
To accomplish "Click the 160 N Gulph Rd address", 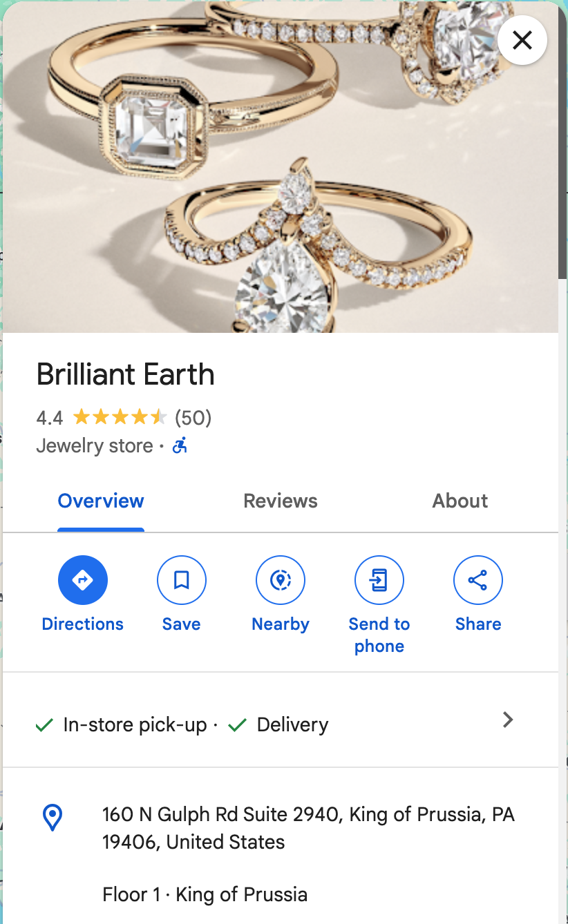I will tap(308, 828).
